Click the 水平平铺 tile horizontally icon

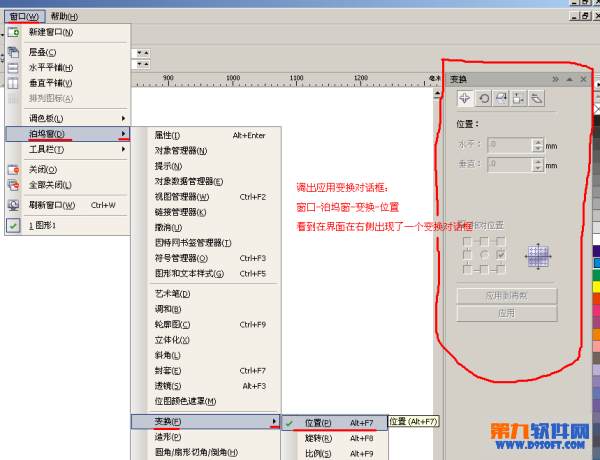click(13, 68)
